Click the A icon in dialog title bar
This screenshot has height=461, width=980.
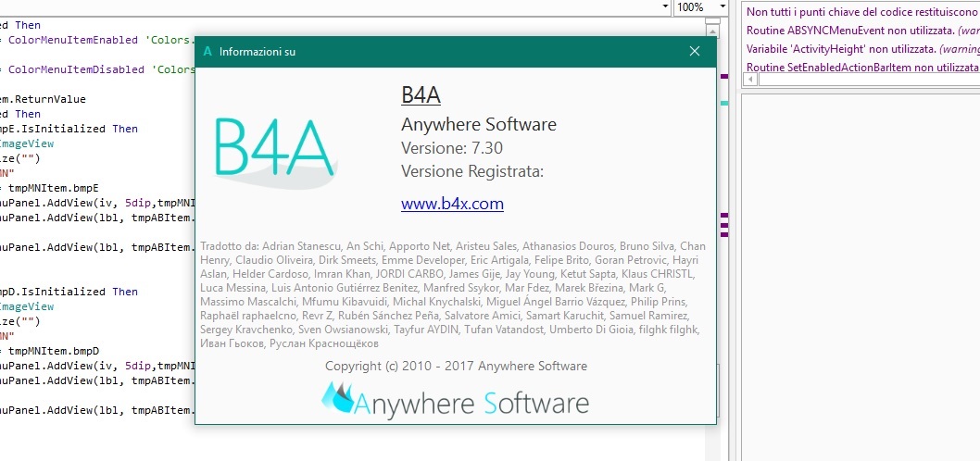pos(208,51)
